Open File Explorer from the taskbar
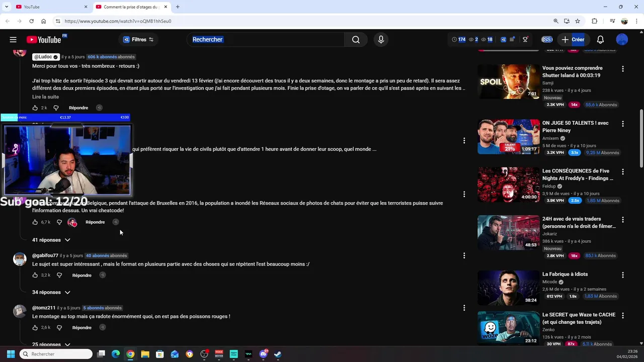 (145, 354)
